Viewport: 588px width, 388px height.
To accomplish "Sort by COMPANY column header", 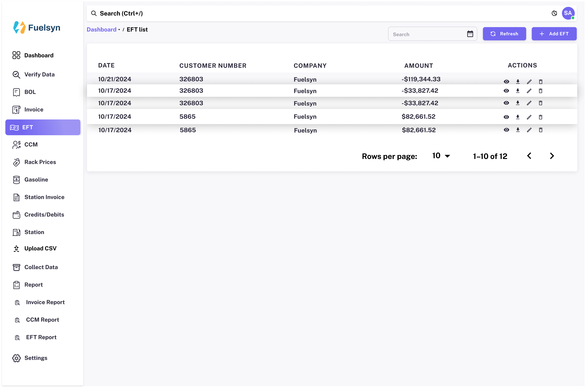I will point(310,66).
